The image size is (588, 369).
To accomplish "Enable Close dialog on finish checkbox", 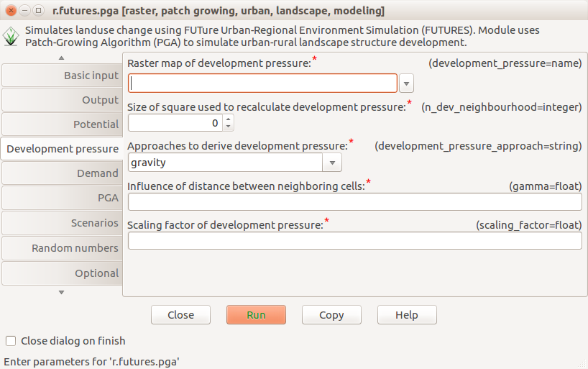I will click(11, 341).
